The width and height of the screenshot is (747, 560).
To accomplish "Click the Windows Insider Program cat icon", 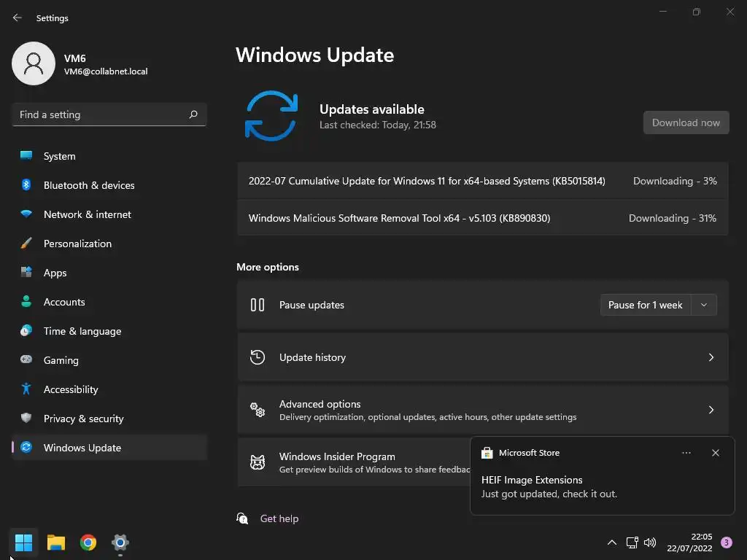I will pyautogui.click(x=258, y=462).
